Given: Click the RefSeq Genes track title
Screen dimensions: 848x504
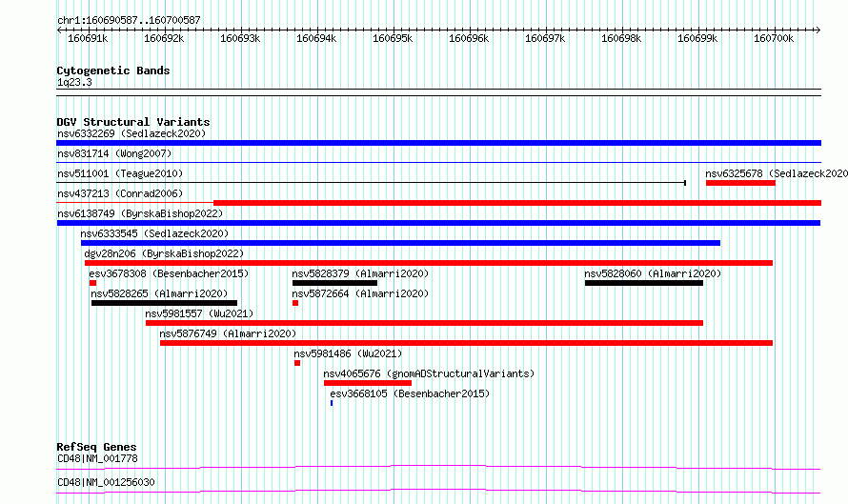Looking at the screenshot, I should click(x=96, y=447).
